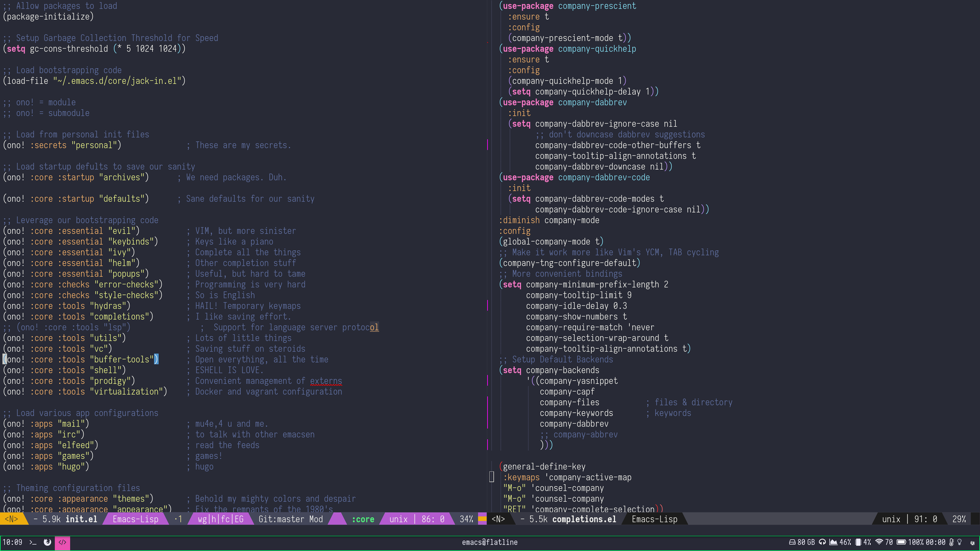The image size is (980, 551).
Task: Click init.el buffer name in left modeline
Action: pyautogui.click(x=81, y=519)
